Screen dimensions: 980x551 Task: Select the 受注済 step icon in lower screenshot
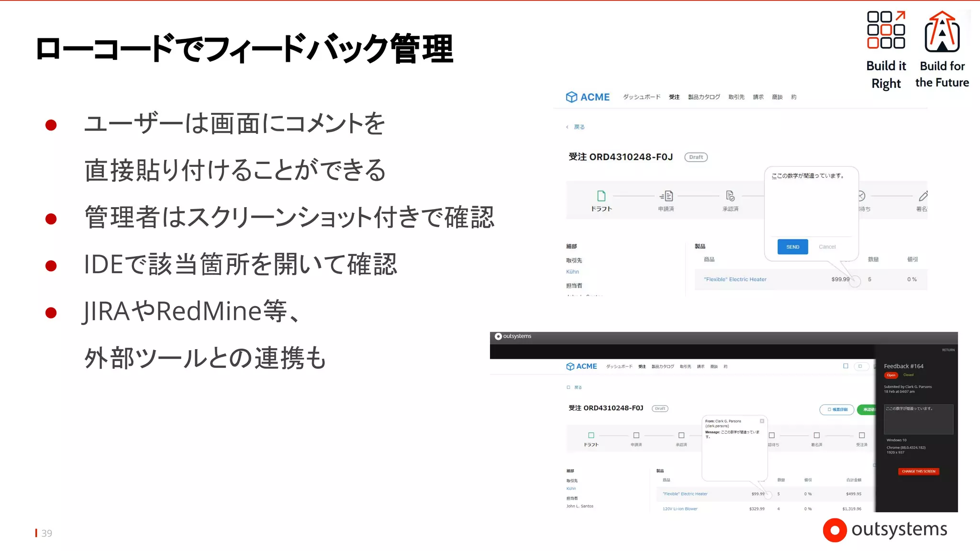pos(862,435)
